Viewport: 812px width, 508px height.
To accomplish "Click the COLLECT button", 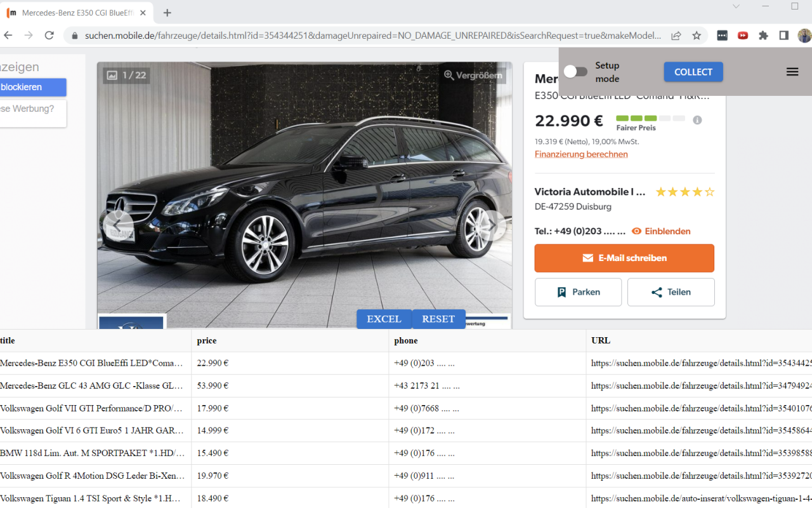I will click(x=693, y=72).
